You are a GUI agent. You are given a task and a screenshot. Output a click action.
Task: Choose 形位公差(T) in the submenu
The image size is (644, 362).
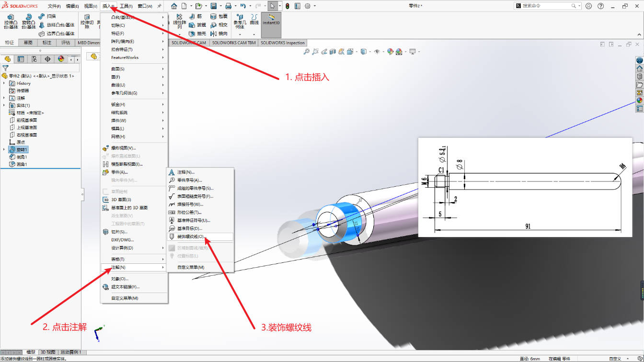[x=200, y=213]
